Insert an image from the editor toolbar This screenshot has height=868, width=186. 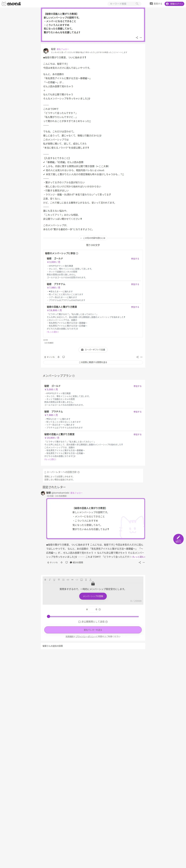(81, 580)
